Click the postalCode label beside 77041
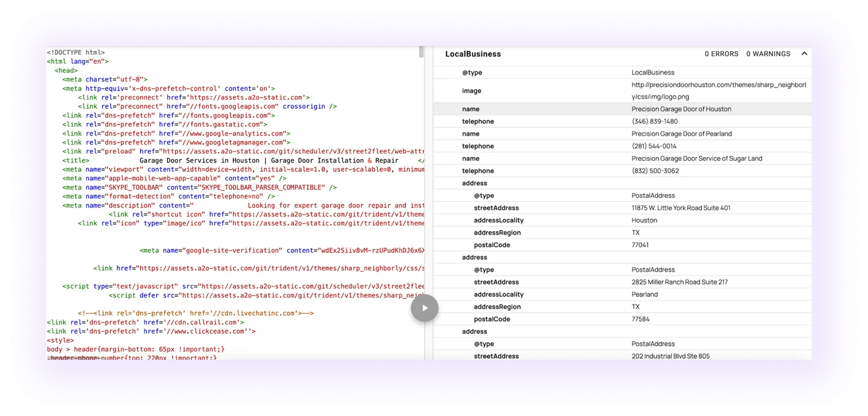Screen dimensions: 868x416 492,245
